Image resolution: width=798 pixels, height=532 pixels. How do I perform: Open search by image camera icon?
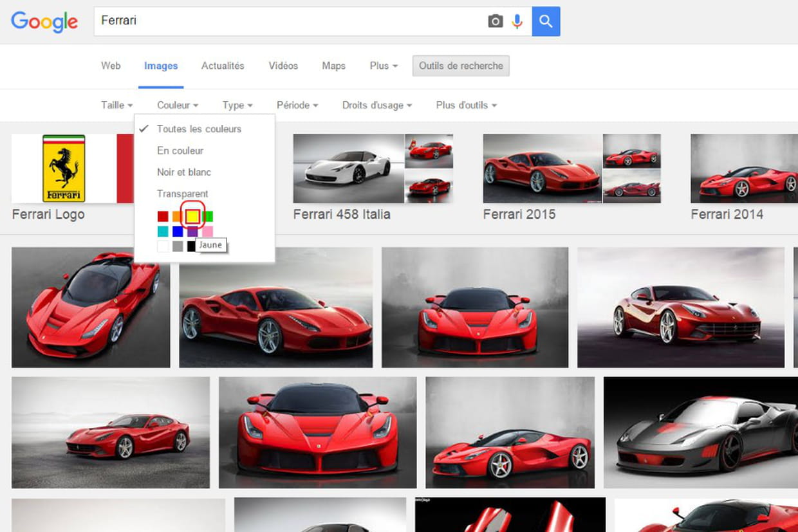click(495, 21)
